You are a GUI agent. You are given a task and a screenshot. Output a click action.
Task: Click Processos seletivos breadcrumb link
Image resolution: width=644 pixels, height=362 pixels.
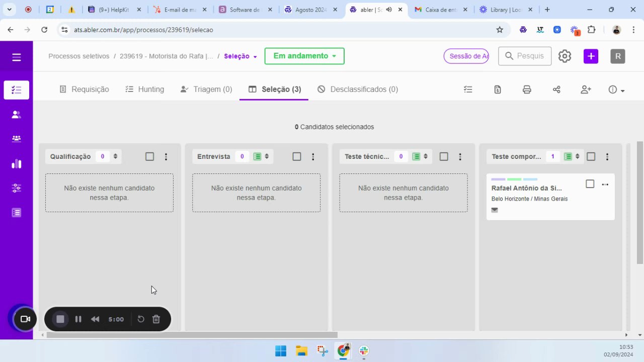pyautogui.click(x=79, y=56)
